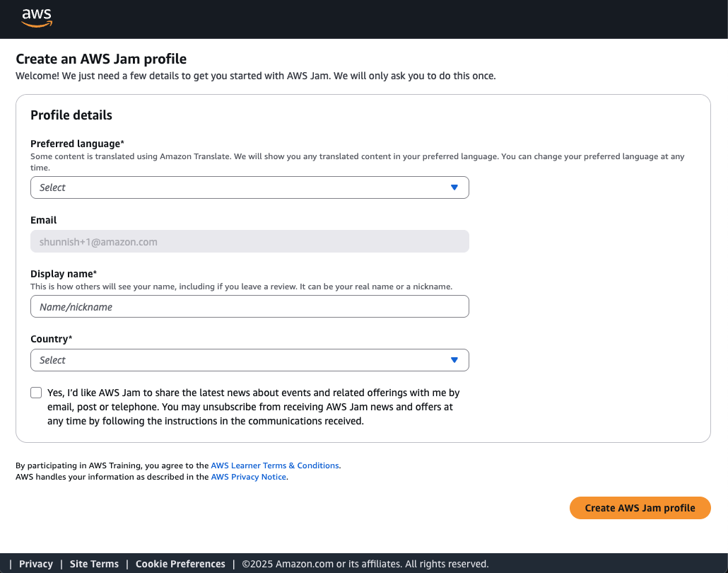The width and height of the screenshot is (728, 573).
Task: Click the blue arrow in Country field
Action: (454, 360)
